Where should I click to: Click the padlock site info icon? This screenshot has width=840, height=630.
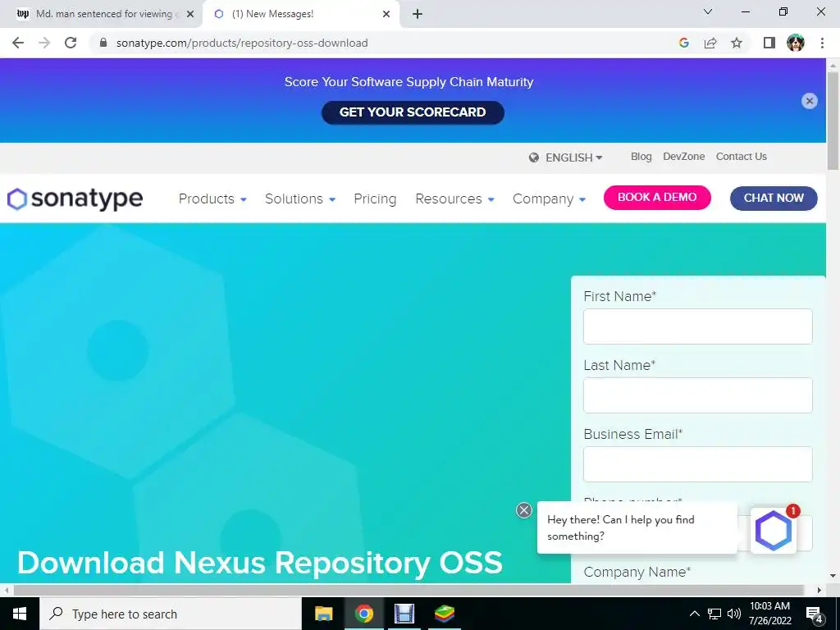coord(103,43)
